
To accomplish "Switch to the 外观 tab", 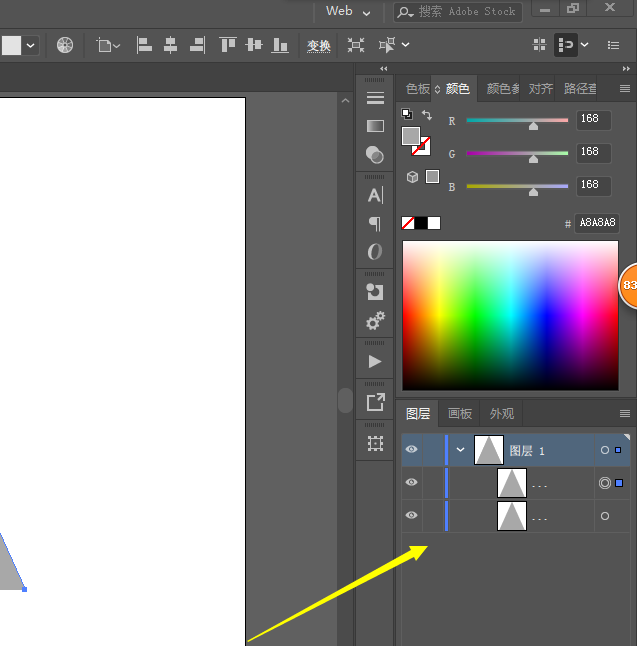I will coord(501,414).
